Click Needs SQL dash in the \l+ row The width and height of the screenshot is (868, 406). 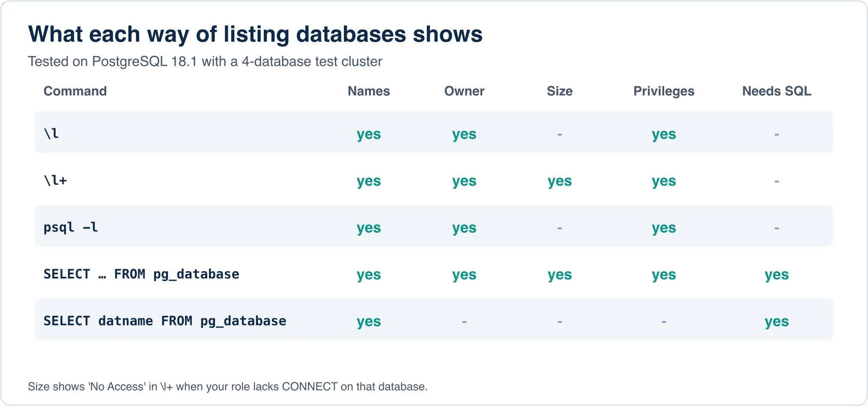pyautogui.click(x=777, y=181)
